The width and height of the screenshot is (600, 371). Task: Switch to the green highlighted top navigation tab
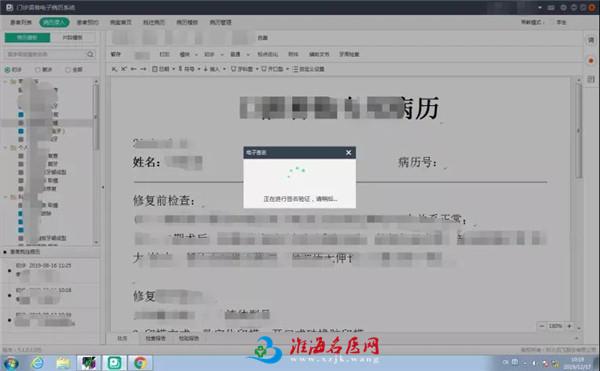coord(54,22)
